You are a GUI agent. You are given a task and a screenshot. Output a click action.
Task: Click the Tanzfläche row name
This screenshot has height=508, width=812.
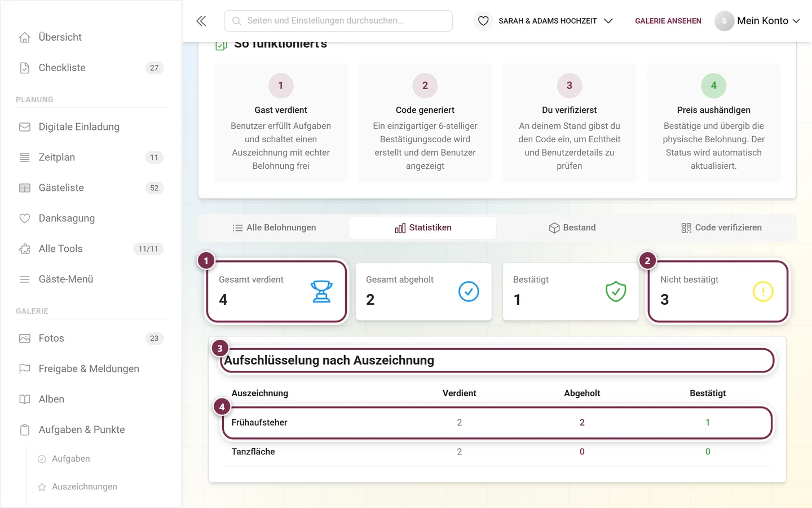(253, 452)
